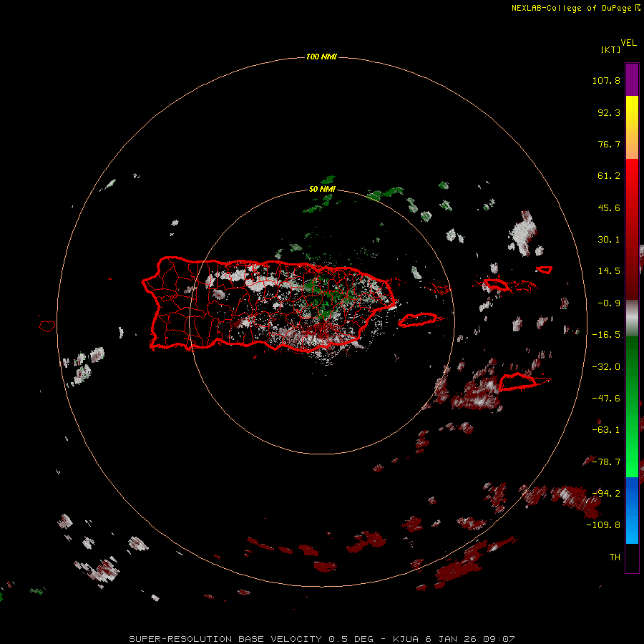Click the 92.3 legend value
The image size is (644, 644).
(609, 112)
